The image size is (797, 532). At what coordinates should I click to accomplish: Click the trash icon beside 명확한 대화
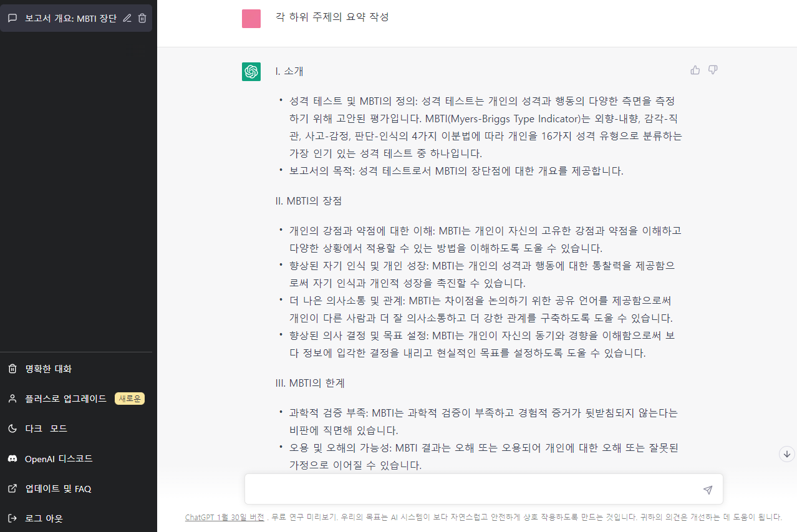point(12,369)
